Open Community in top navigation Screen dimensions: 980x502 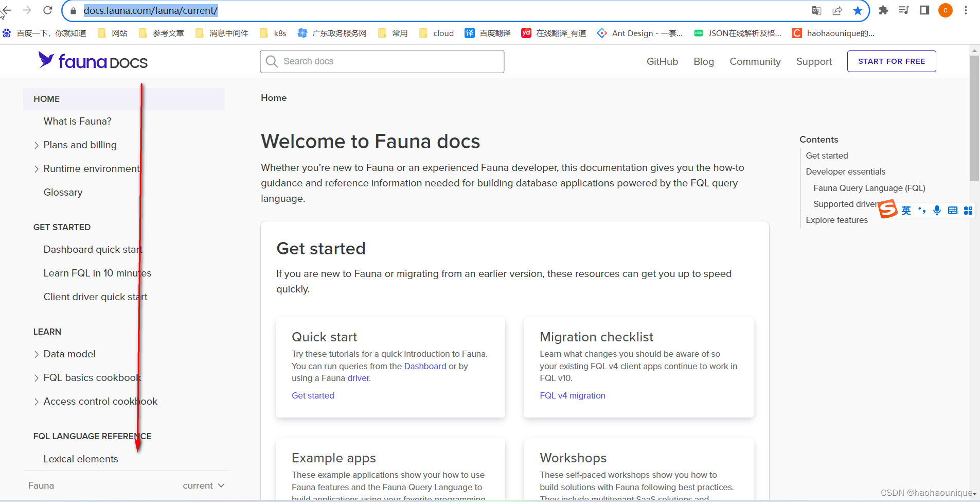pyautogui.click(x=755, y=61)
